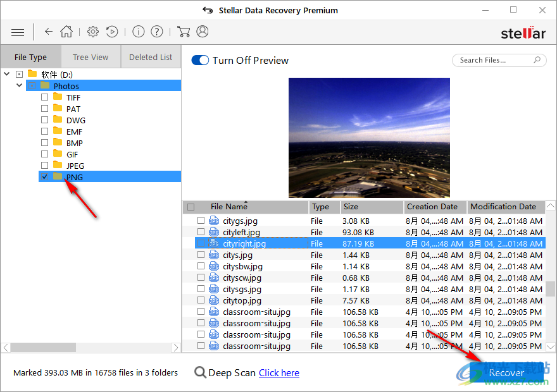Click the 3.08 KB size cell
The image size is (557, 392).
(356, 221)
